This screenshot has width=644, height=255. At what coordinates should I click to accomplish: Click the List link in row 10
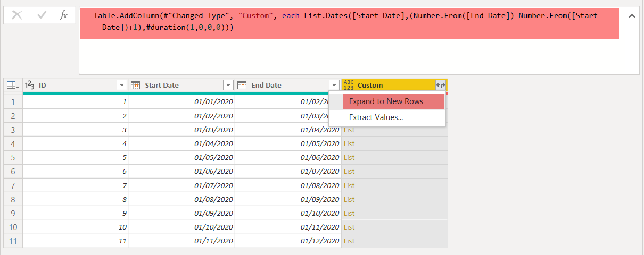pyautogui.click(x=349, y=227)
